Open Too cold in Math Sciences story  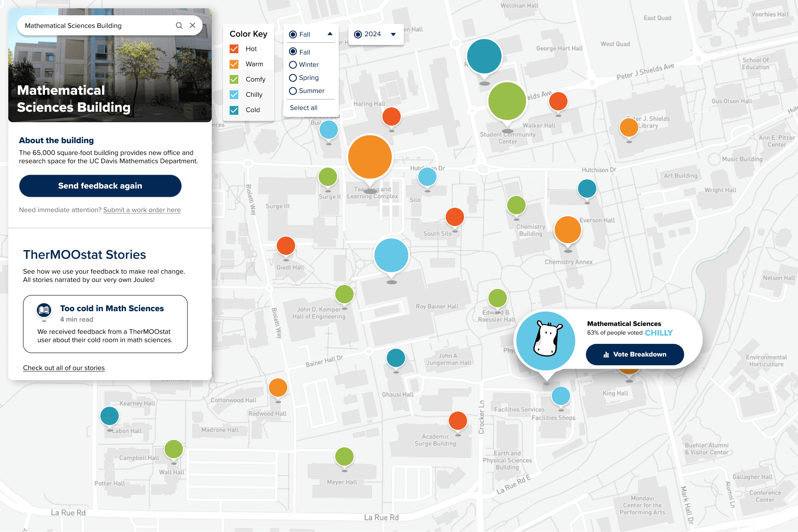pos(105,324)
